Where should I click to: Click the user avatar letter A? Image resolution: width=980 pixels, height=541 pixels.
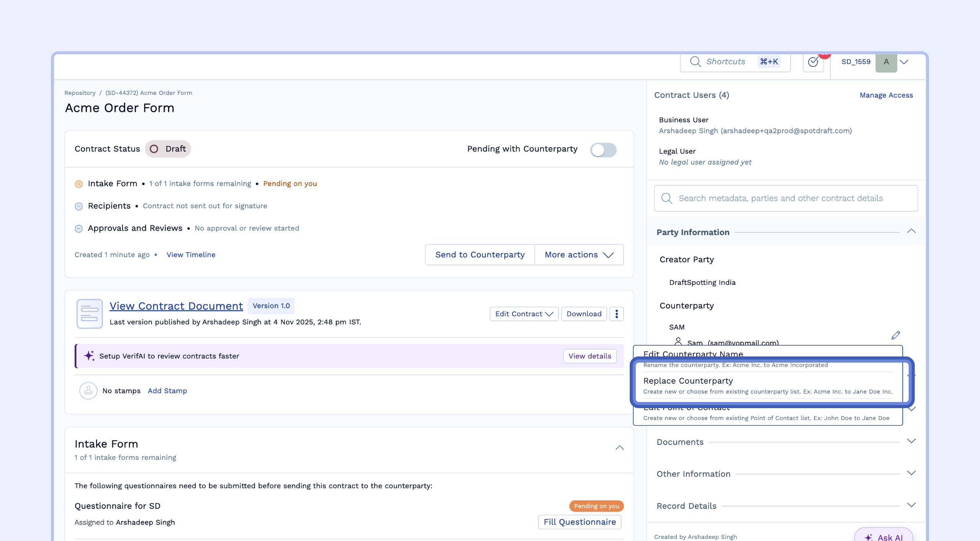click(886, 62)
